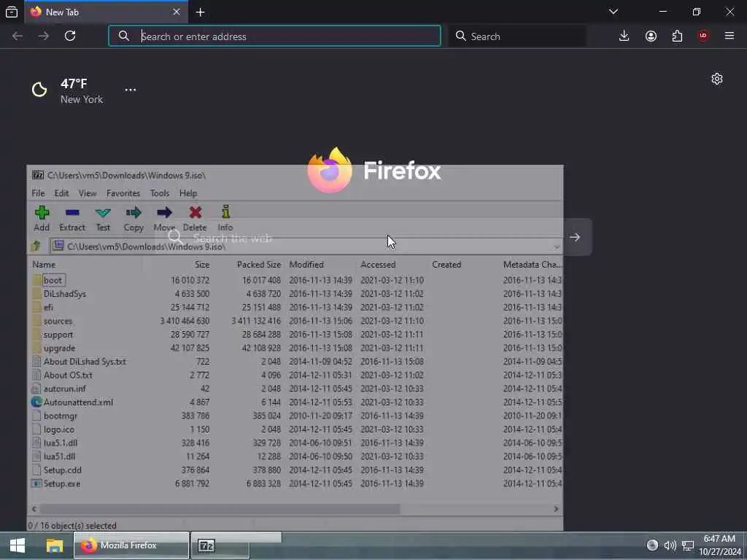Open weather widget three-dots menu
The image size is (747, 560).
pyautogui.click(x=131, y=90)
